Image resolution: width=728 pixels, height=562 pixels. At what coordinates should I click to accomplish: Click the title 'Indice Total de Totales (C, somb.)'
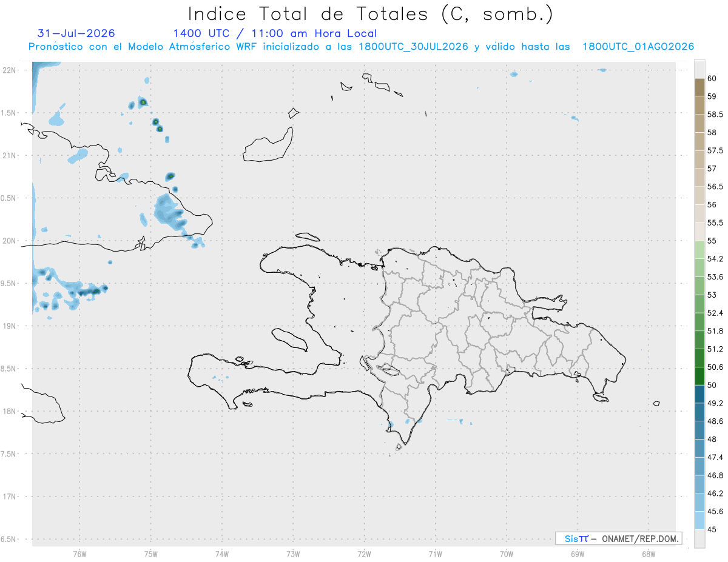(x=370, y=13)
